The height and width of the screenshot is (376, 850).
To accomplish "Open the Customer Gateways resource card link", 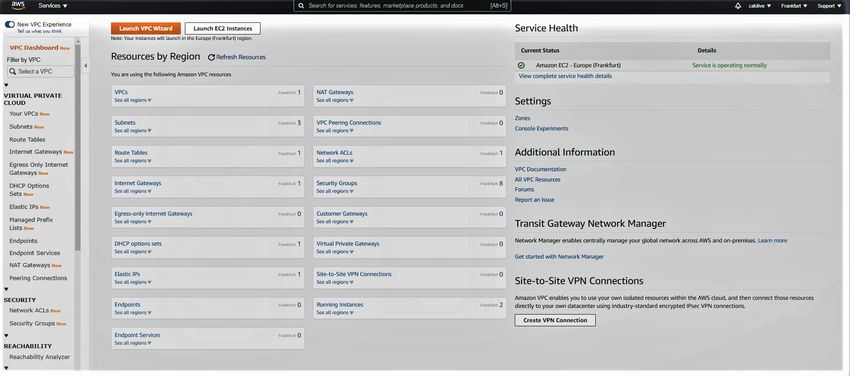I will click(x=342, y=213).
